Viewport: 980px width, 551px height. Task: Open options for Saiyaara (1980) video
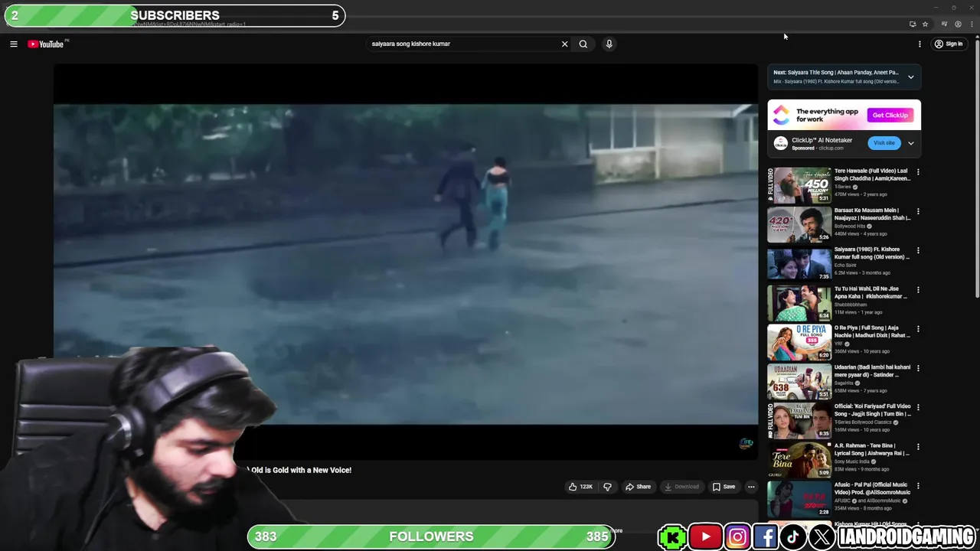tap(918, 250)
